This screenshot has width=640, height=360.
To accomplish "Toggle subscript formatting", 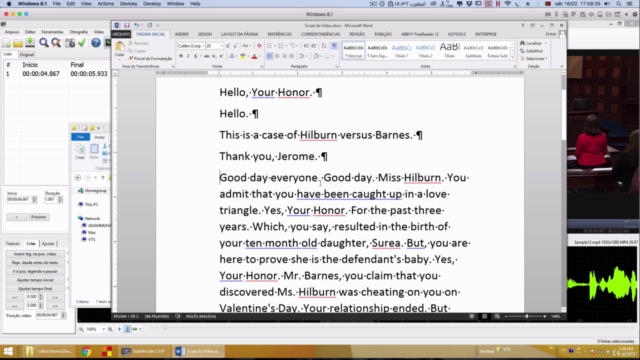I will (x=214, y=56).
